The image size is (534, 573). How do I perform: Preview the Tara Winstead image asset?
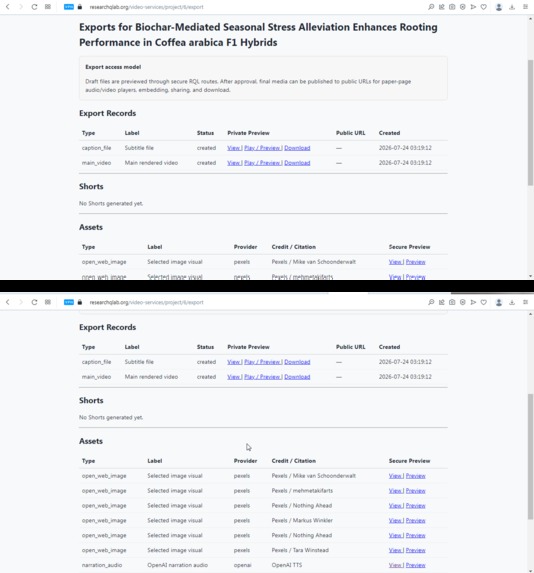pyautogui.click(x=416, y=550)
